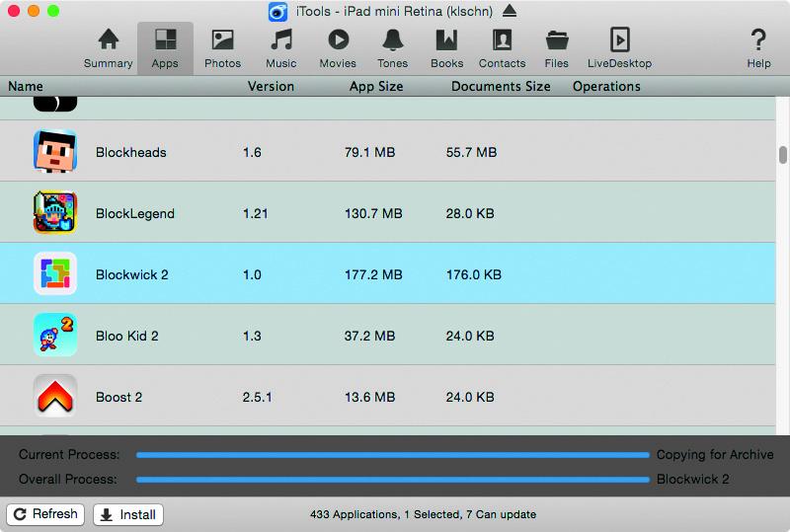Click BlockLegend app size 130.7 MB
The width and height of the screenshot is (790, 532).
pos(373,213)
